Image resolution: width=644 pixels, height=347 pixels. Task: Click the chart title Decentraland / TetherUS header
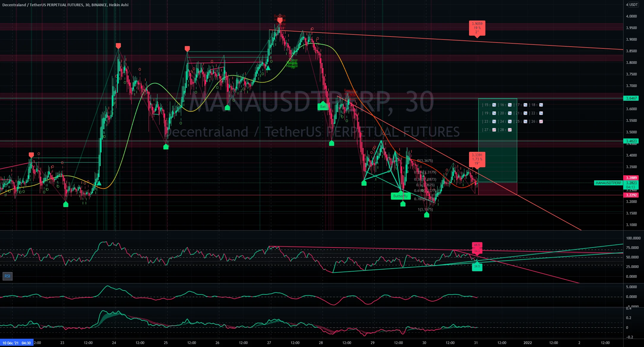click(65, 5)
